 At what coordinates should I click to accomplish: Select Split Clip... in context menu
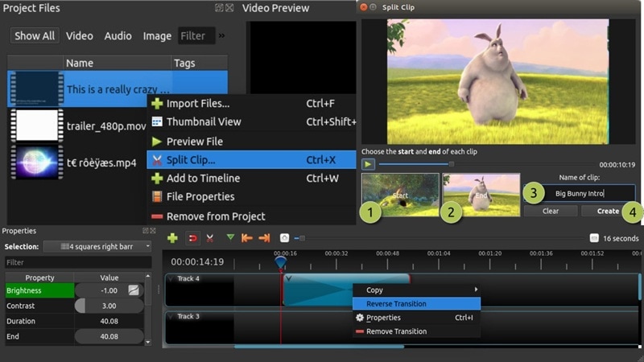point(251,159)
